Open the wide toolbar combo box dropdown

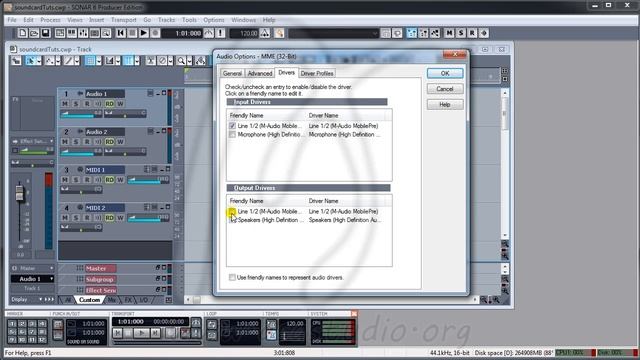click(375, 33)
